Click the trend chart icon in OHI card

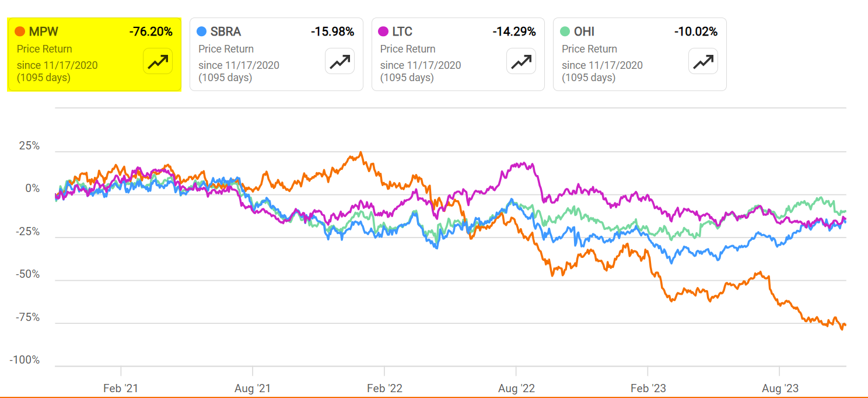tap(703, 61)
